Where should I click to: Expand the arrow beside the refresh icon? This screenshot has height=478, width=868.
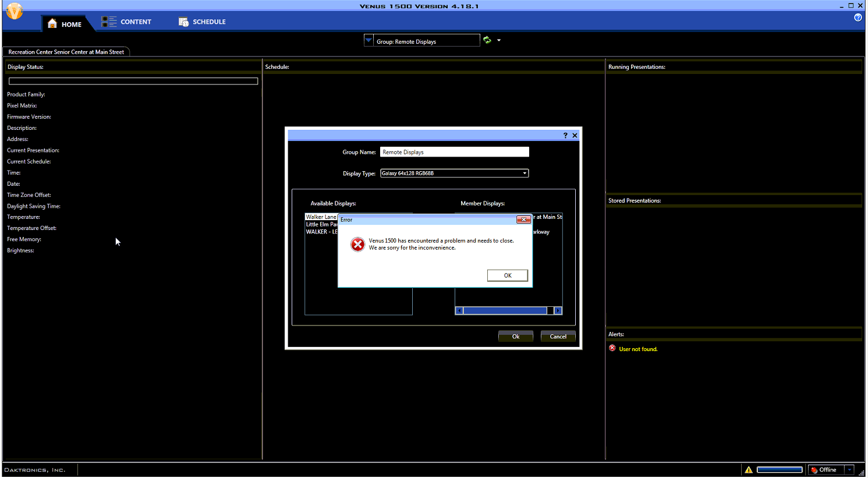click(499, 40)
